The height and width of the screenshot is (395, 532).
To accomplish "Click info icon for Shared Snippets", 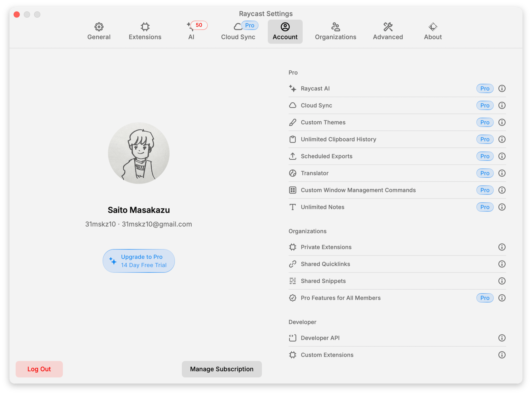I will pyautogui.click(x=502, y=281).
